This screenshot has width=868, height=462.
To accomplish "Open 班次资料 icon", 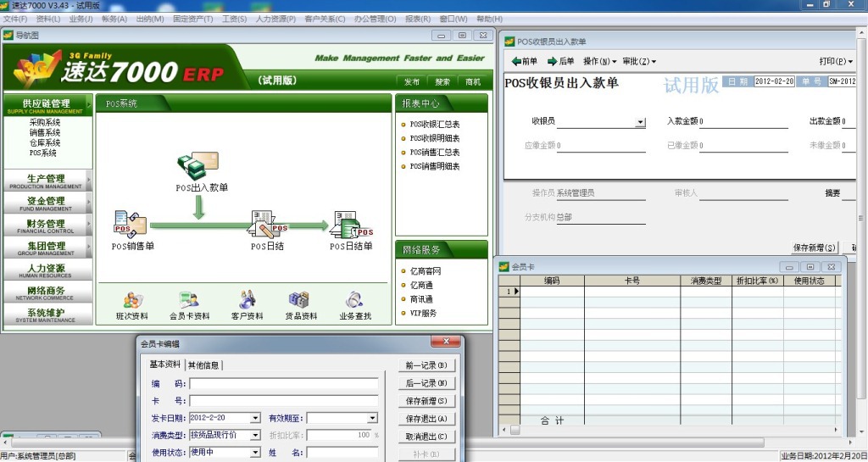I will (133, 300).
